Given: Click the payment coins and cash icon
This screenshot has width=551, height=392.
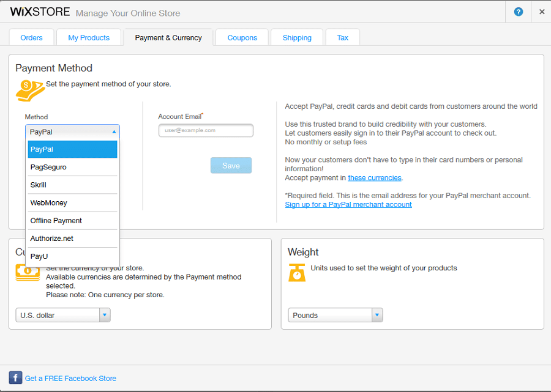Looking at the screenshot, I should coord(30,91).
